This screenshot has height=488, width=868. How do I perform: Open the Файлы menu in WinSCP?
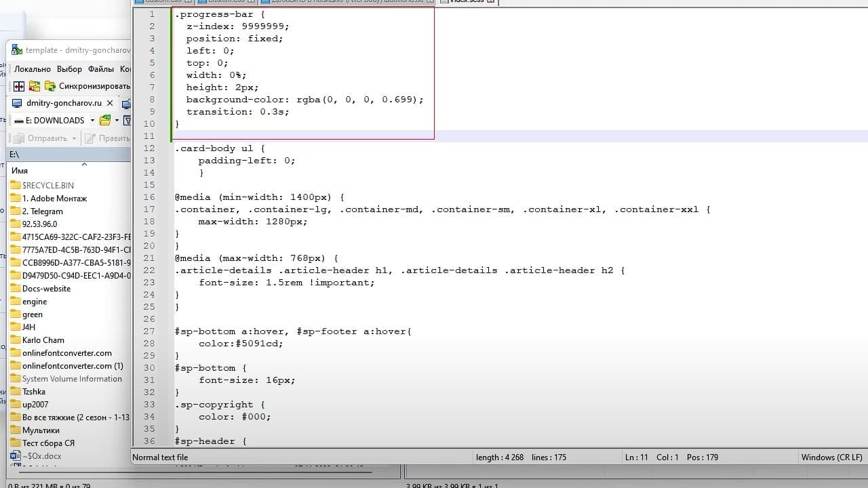101,69
